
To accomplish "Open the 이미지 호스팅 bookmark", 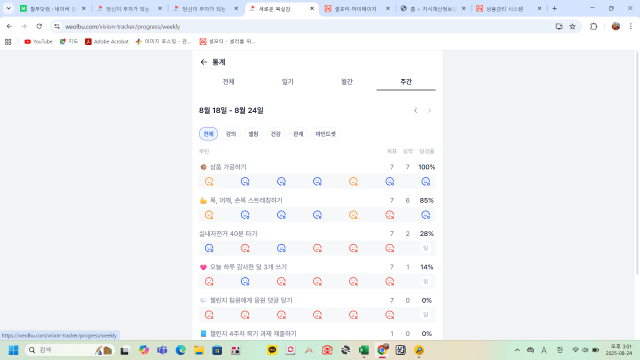I will tap(163, 42).
